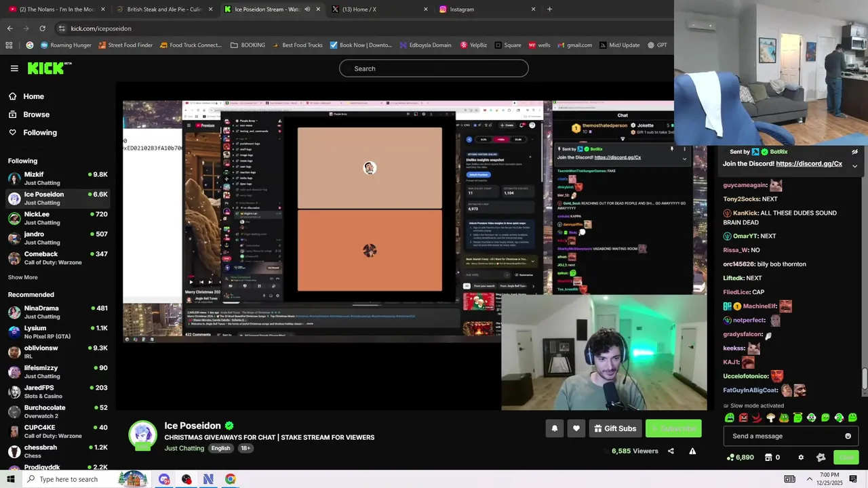Open NinaDrama from Recommended channels
The image size is (868, 488).
(x=58, y=312)
